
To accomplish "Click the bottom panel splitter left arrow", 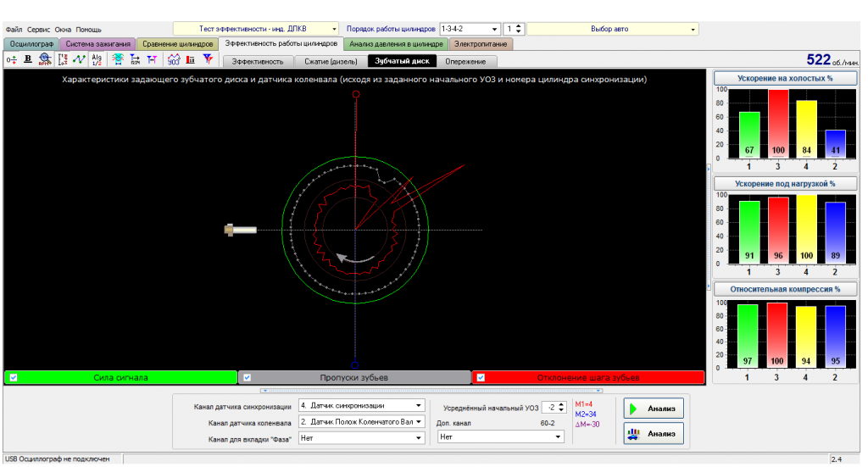I will (x=265, y=391).
